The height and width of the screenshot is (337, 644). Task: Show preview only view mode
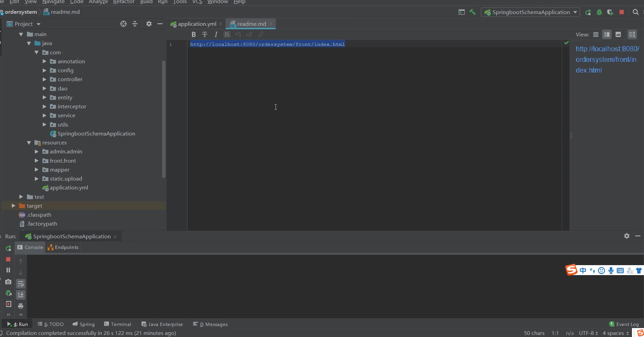[x=618, y=34]
